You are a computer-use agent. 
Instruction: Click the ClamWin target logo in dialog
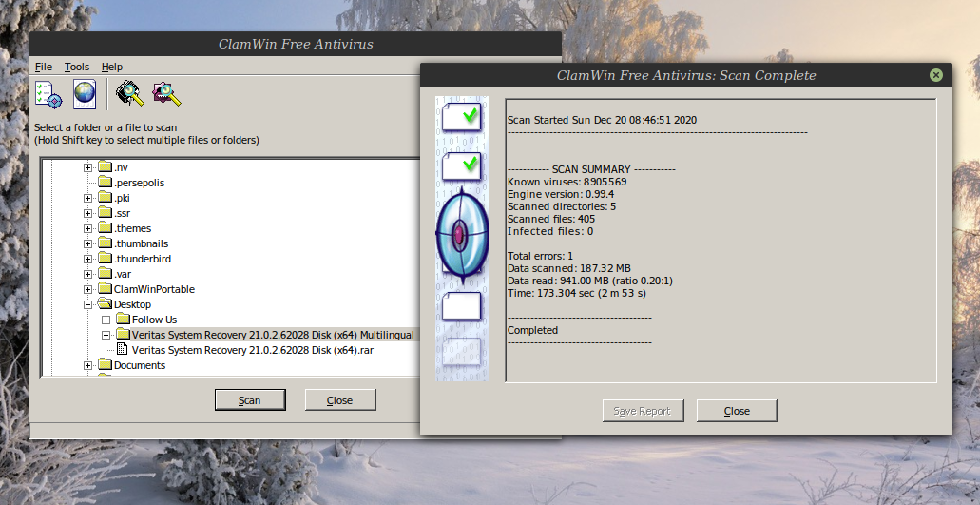click(x=461, y=233)
